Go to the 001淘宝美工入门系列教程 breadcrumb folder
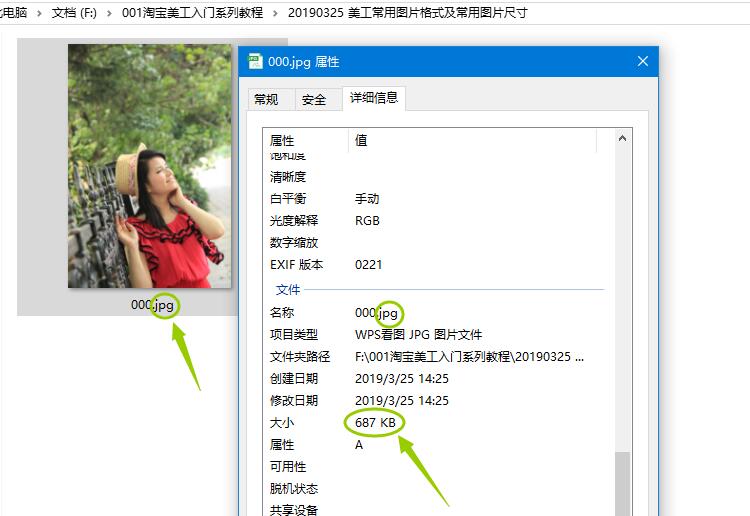The width and height of the screenshot is (750, 516). click(192, 13)
